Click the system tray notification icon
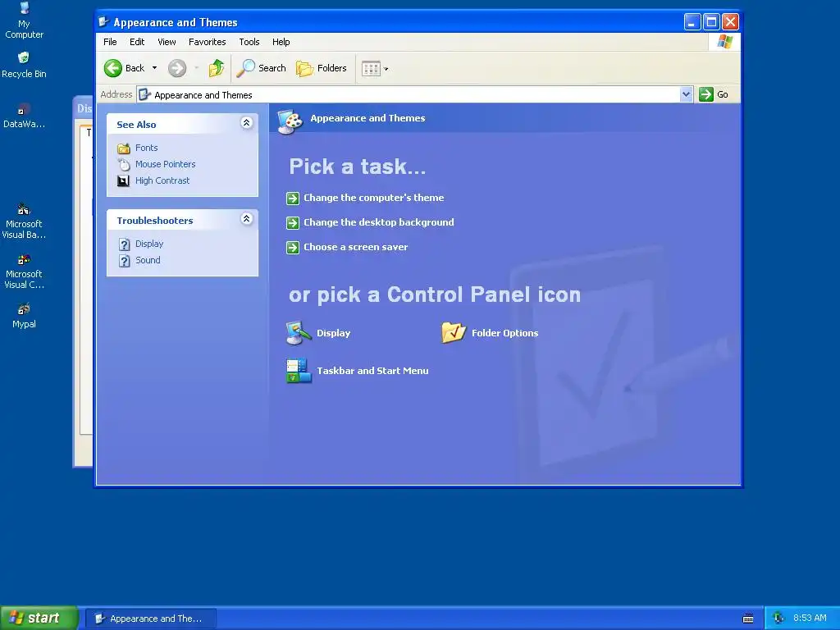 click(779, 619)
